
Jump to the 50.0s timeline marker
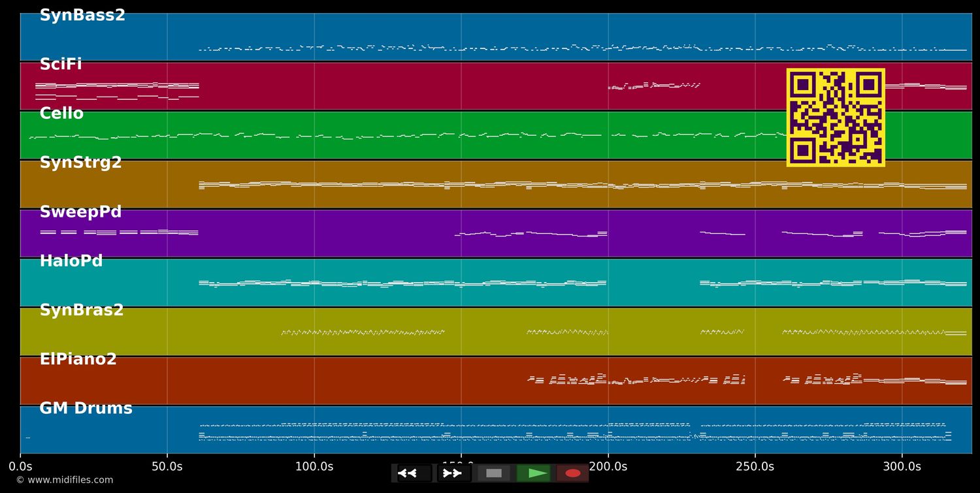pos(167,467)
